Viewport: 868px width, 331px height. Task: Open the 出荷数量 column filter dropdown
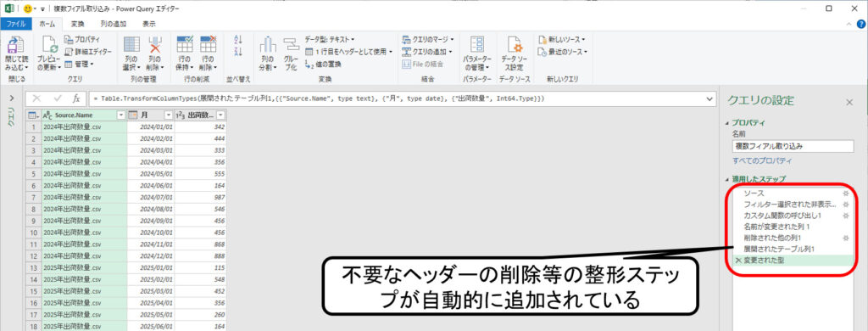tap(221, 115)
